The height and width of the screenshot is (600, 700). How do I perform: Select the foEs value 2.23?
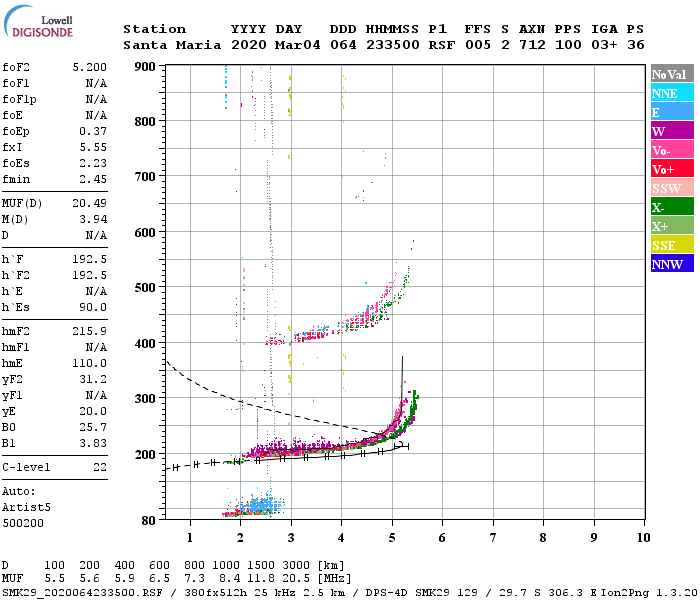(93, 163)
